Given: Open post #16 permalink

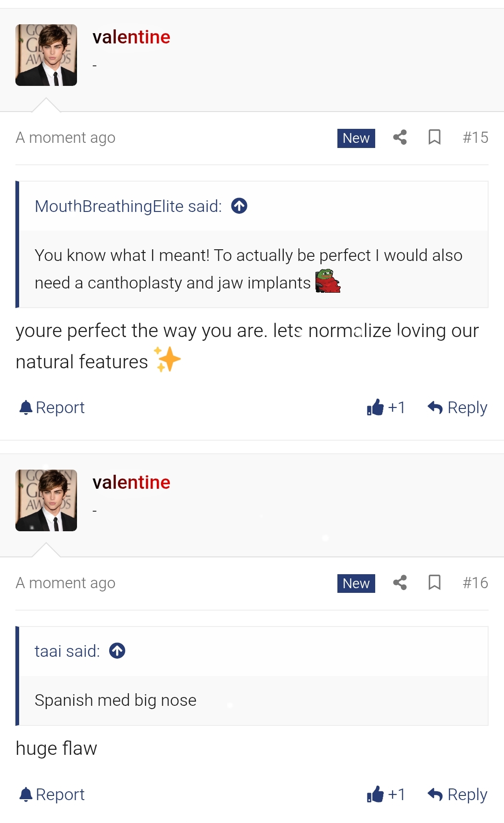Looking at the screenshot, I should click(475, 582).
